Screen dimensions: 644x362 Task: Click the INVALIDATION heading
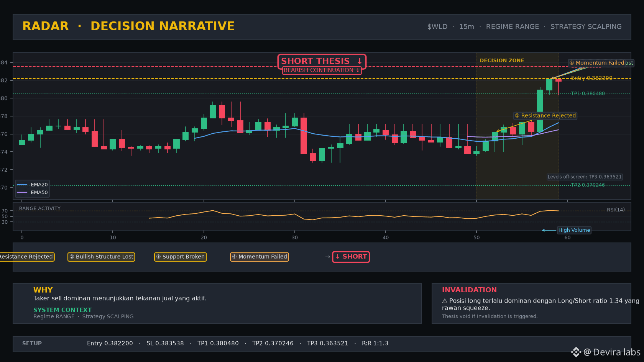[x=469, y=290]
